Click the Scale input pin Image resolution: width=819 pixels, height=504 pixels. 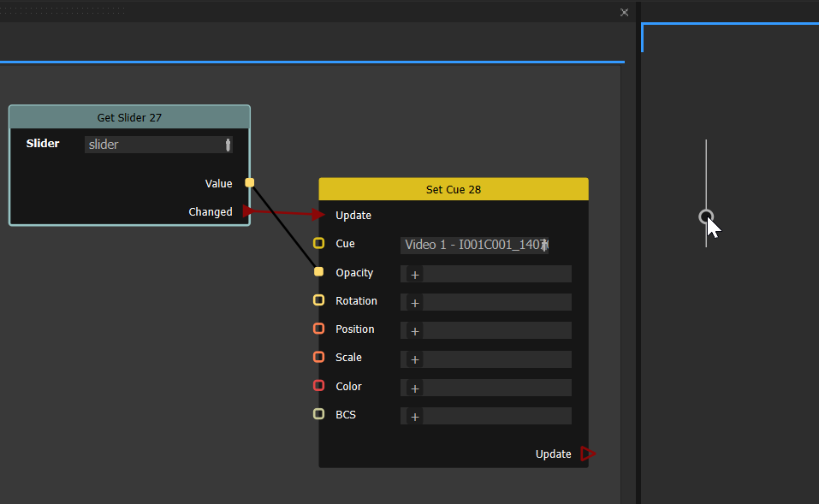319,357
